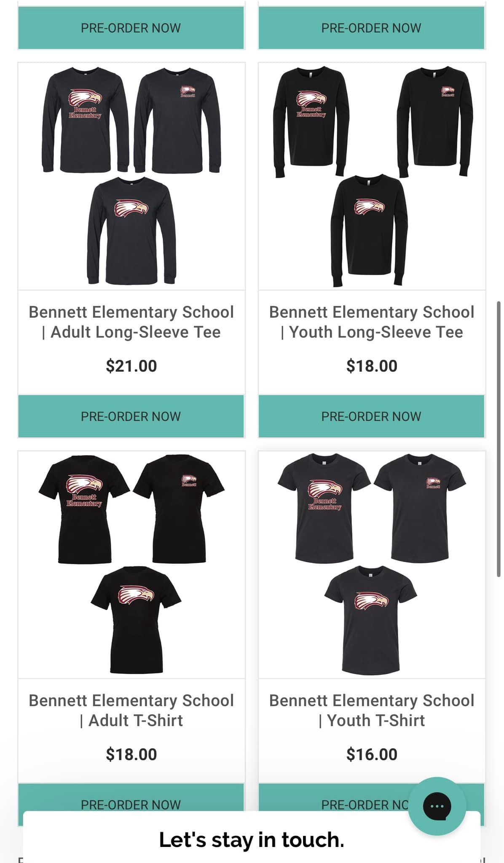The width and height of the screenshot is (504, 863).
Task: Open Bennett Elementary Adult T-Shirt title
Action: pos(131,710)
